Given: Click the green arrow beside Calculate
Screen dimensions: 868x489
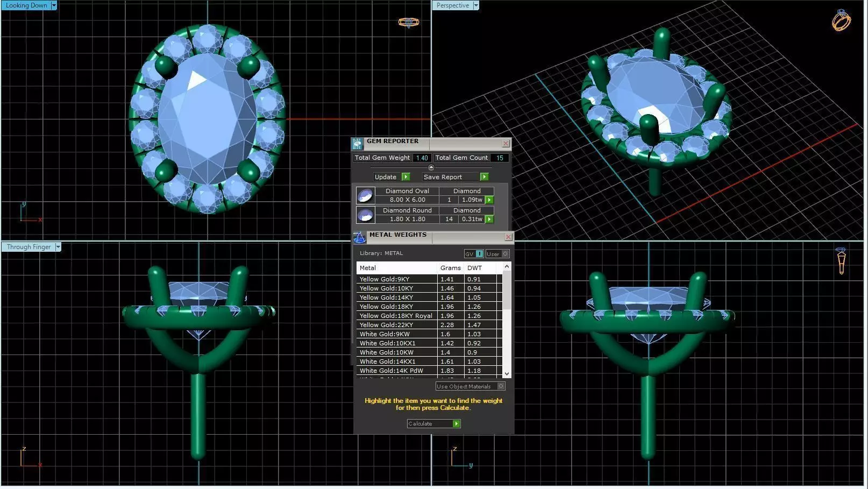Looking at the screenshot, I should click(457, 424).
